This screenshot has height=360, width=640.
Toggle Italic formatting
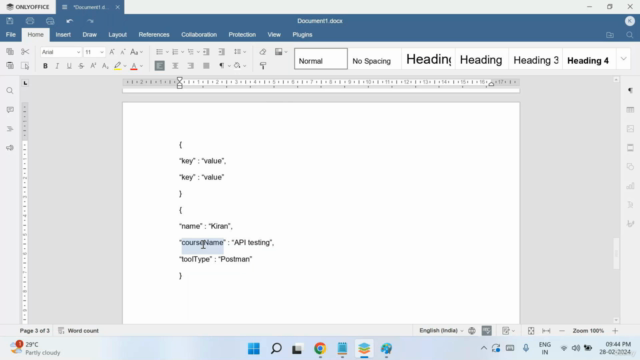coord(57,66)
